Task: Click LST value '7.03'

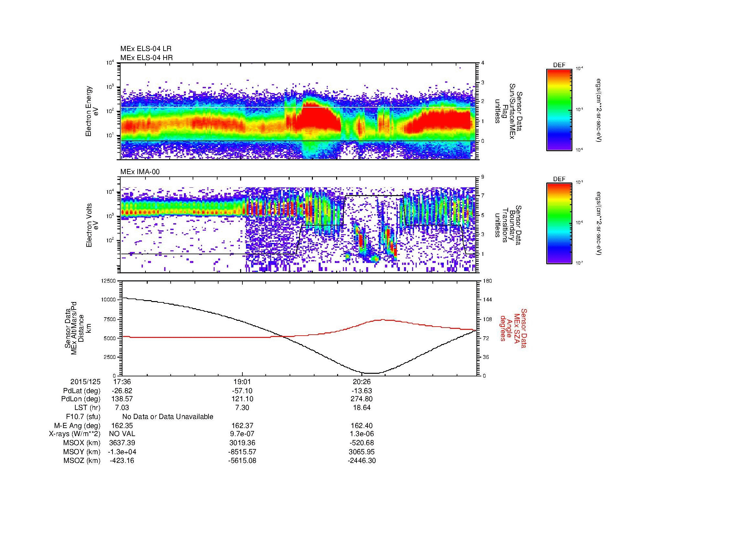Action: 122,408
